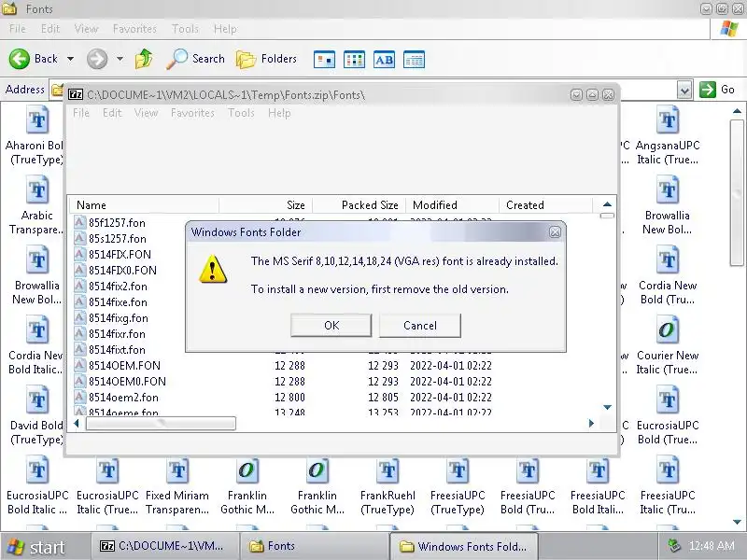Click the Back button in Fonts window

[34, 59]
